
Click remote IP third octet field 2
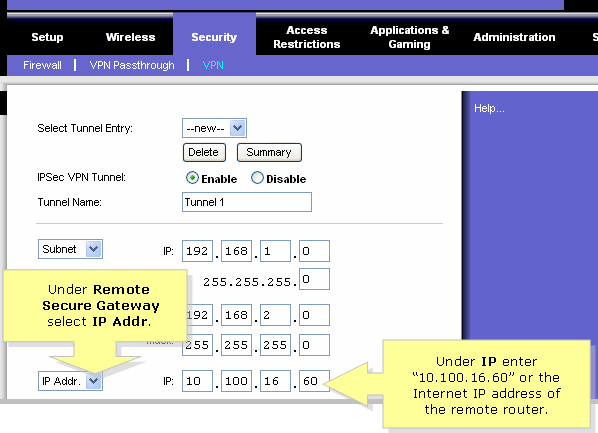tap(275, 315)
